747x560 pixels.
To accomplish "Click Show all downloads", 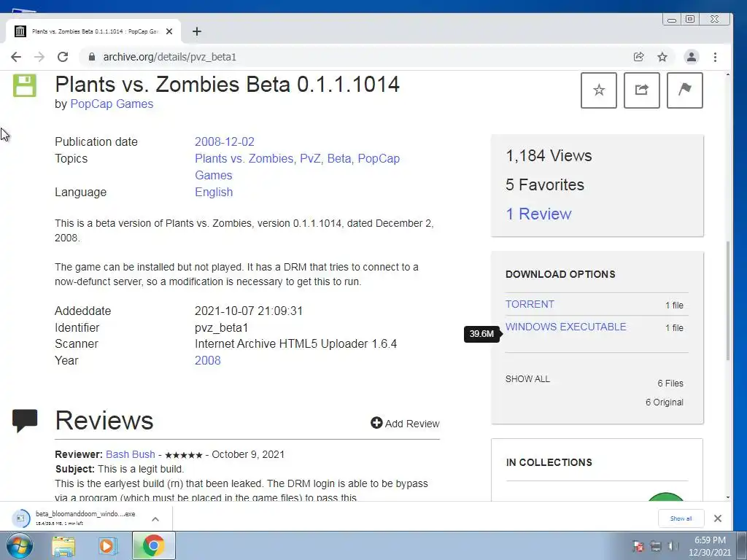I will 681,518.
